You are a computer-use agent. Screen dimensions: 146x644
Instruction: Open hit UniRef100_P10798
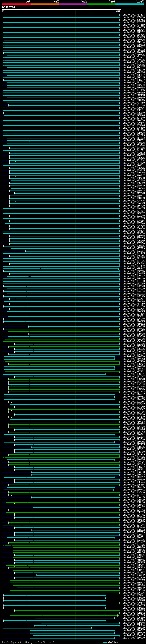point(134,87)
